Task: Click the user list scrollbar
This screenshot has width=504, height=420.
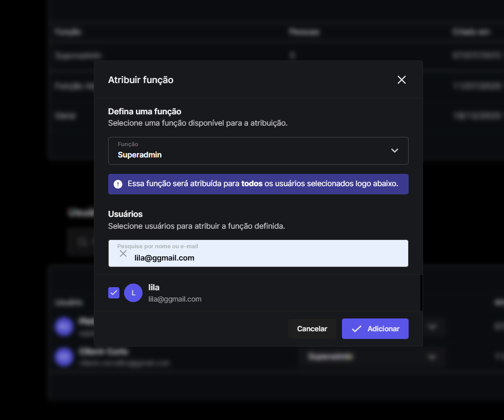Action: pos(421,293)
